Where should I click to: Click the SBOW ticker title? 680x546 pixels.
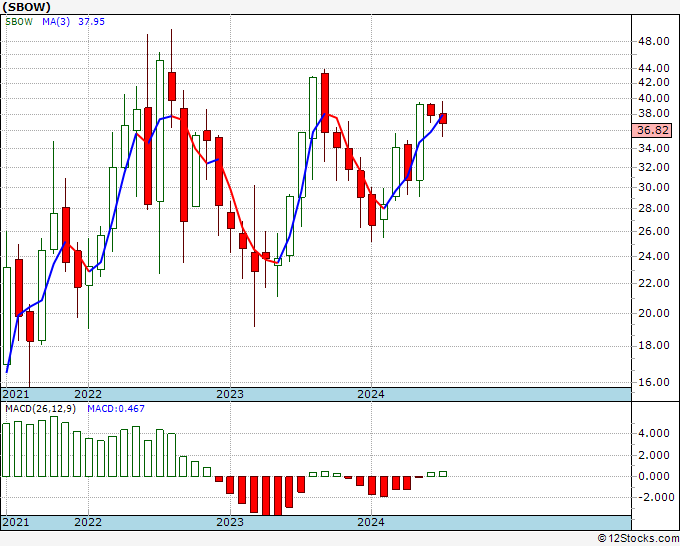pos(26,7)
